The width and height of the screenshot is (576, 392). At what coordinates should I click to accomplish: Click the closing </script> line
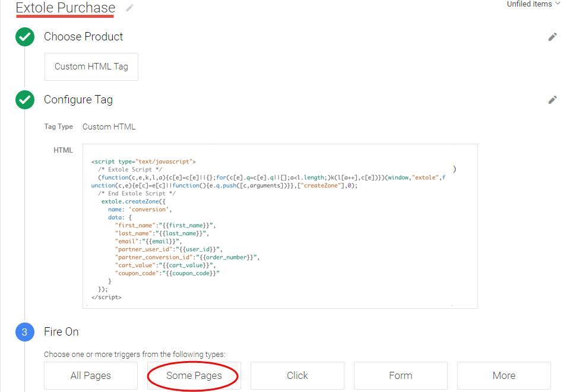106,297
